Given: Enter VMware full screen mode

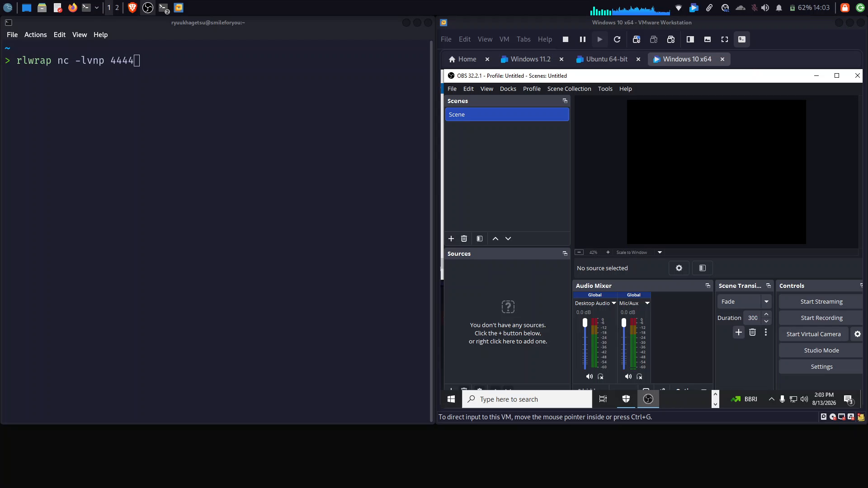Looking at the screenshot, I should 724,39.
